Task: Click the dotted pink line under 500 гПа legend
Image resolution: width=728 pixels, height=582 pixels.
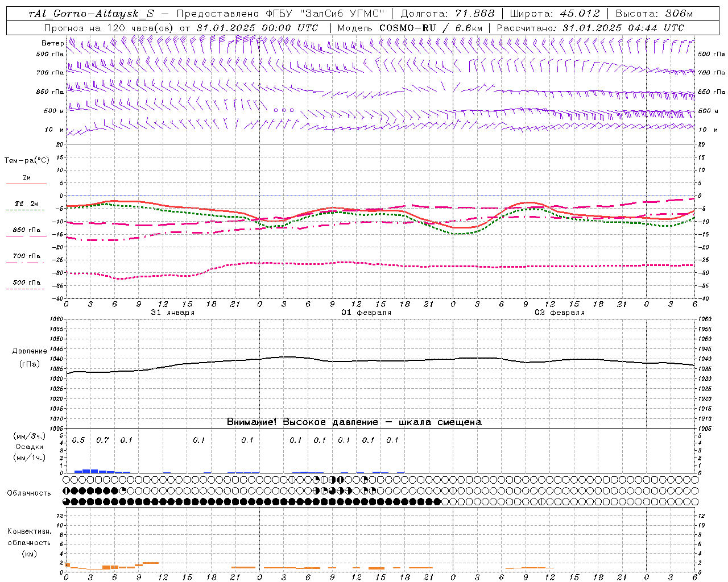Action: tap(25, 289)
